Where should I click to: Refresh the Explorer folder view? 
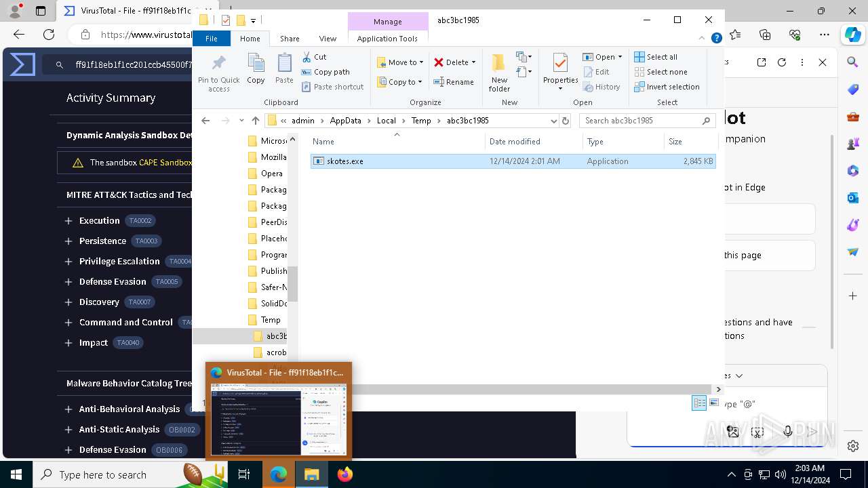coord(566,121)
